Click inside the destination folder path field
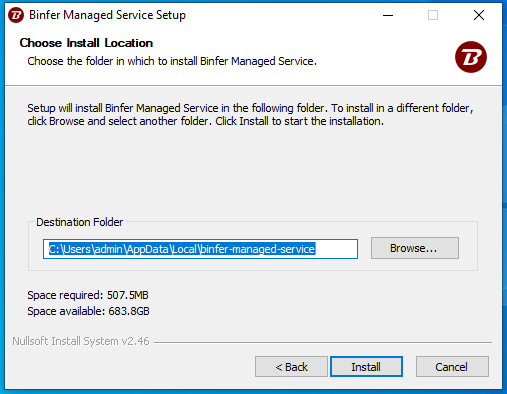The height and width of the screenshot is (394, 507). click(200, 249)
